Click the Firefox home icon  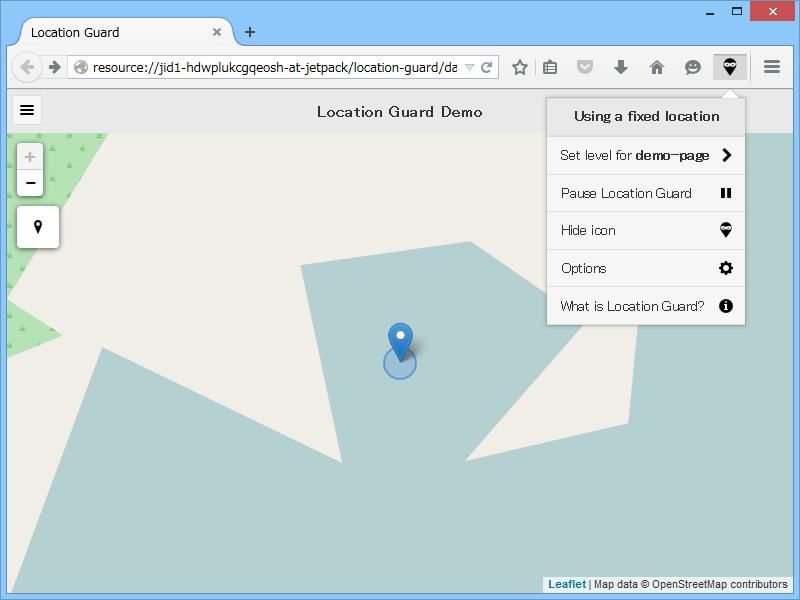(x=656, y=67)
